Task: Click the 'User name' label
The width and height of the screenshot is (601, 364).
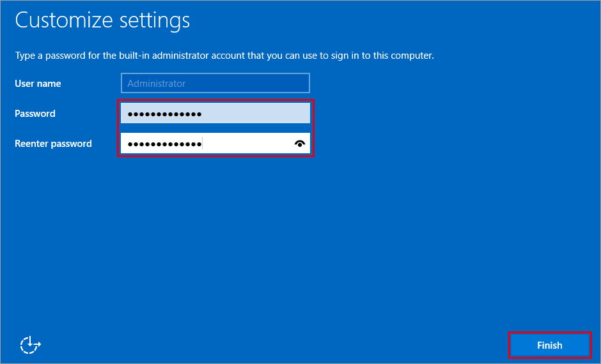Action: pyautogui.click(x=38, y=84)
